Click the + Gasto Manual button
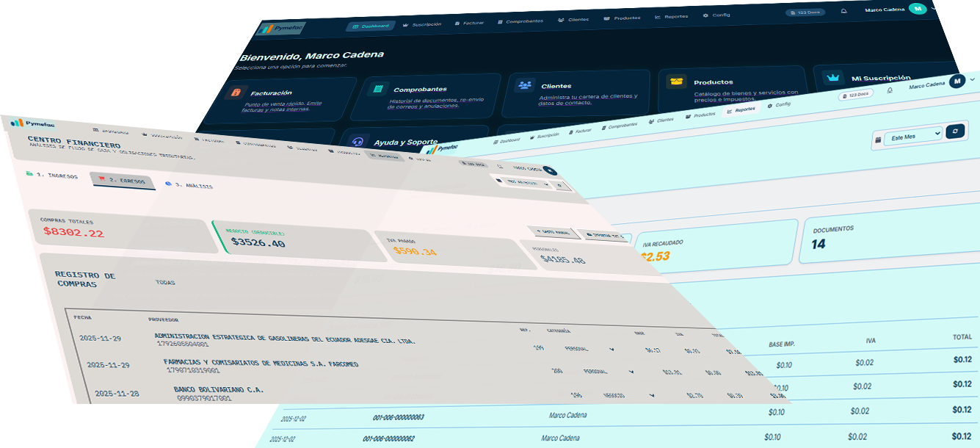This screenshot has width=980, height=448. 554,231
